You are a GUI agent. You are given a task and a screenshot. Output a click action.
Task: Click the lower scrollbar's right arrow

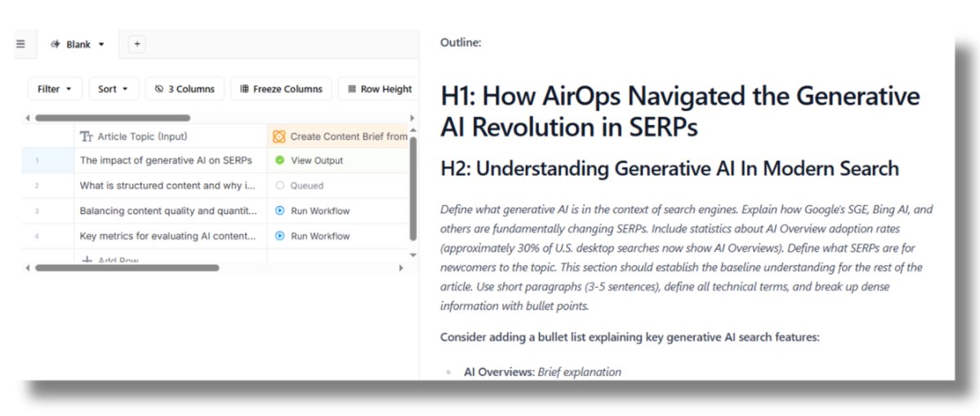[x=401, y=267]
